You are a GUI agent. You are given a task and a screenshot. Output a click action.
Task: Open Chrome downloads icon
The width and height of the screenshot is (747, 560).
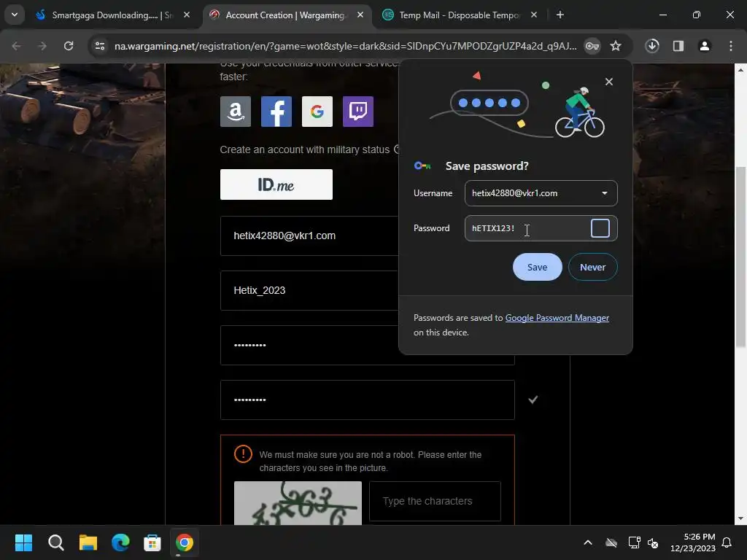(652, 46)
